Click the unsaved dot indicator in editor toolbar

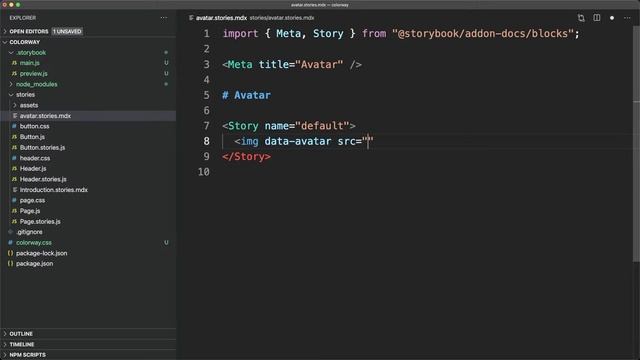(612, 18)
